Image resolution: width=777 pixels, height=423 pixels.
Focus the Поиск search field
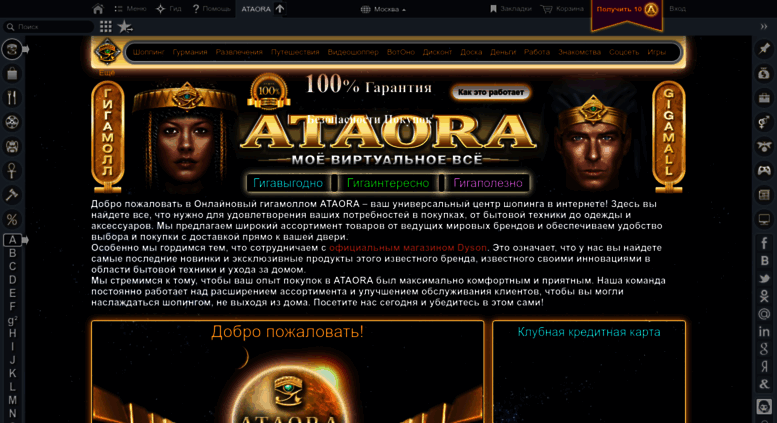48,27
